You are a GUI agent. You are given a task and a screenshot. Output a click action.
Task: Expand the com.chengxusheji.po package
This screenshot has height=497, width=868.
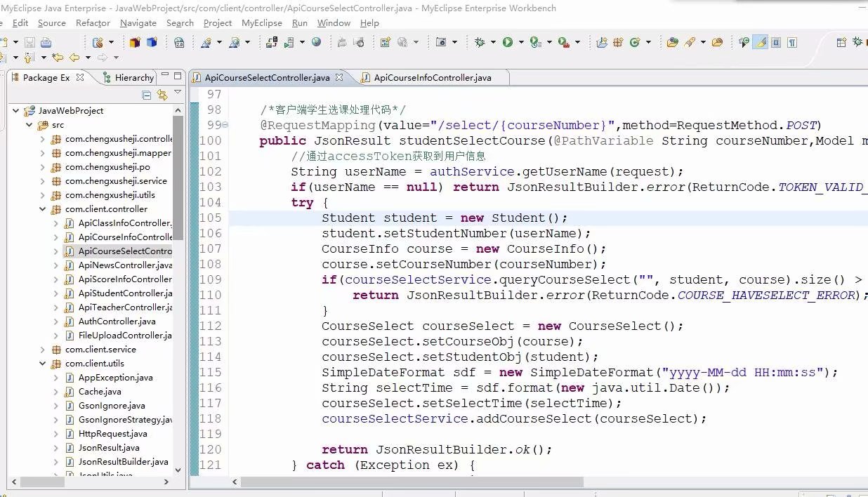(43, 166)
